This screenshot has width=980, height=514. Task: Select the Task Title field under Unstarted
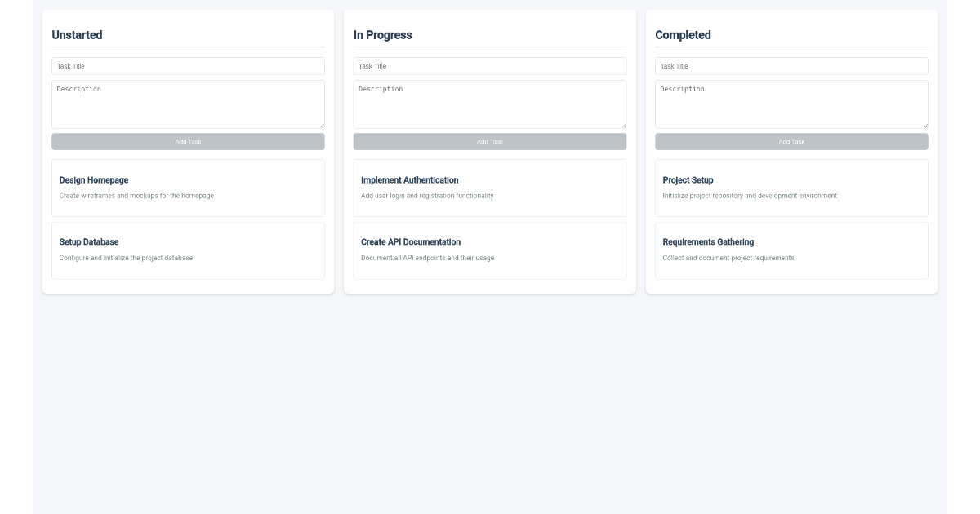(188, 66)
